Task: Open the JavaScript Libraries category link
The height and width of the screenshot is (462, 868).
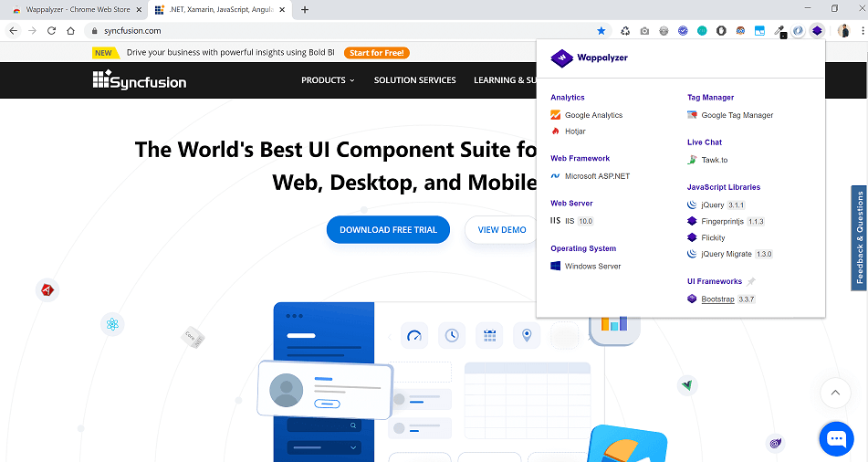Action: tap(724, 187)
